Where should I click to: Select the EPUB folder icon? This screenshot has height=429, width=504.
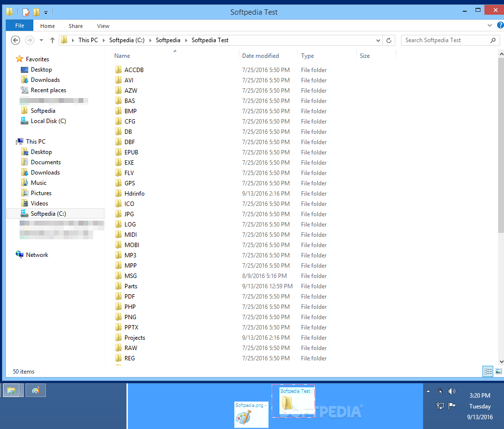point(119,152)
